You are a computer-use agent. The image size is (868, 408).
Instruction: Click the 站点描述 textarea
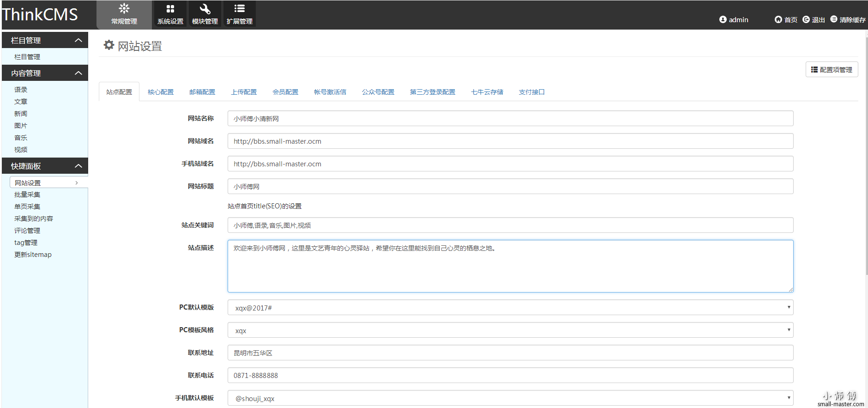[x=510, y=266]
